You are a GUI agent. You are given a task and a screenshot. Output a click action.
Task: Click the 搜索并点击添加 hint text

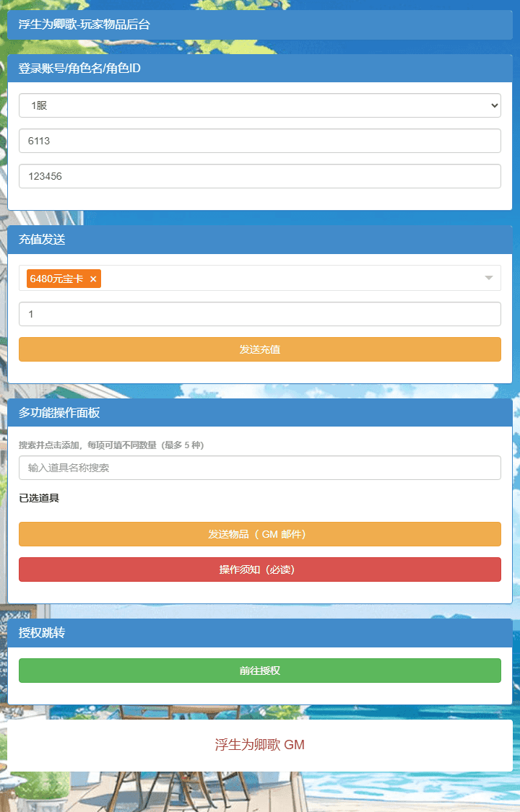(x=111, y=445)
